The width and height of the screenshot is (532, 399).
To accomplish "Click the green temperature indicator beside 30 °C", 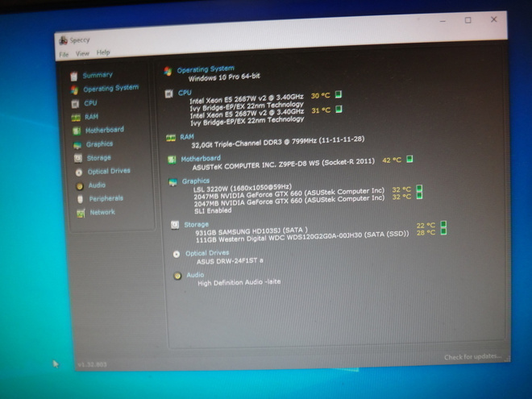I will pos(339,94).
